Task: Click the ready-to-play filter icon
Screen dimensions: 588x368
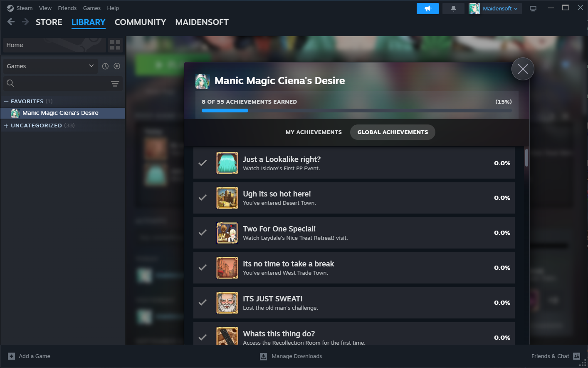Action: 117,66
